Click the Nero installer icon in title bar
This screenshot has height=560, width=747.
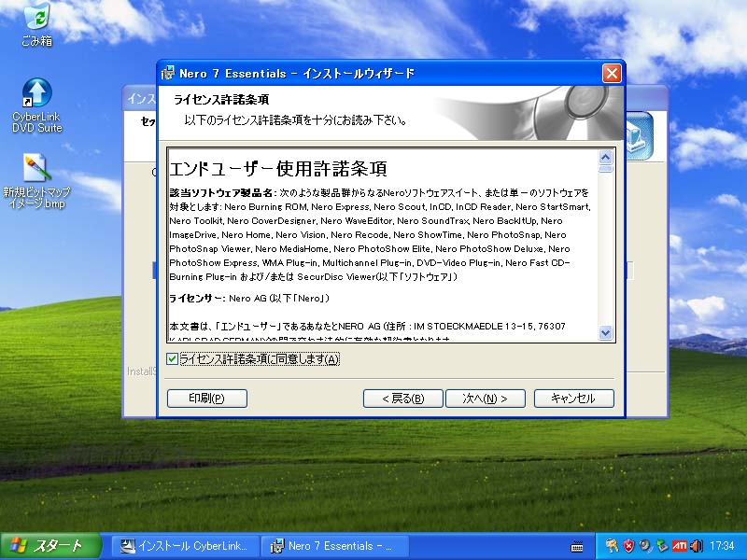click(x=168, y=74)
